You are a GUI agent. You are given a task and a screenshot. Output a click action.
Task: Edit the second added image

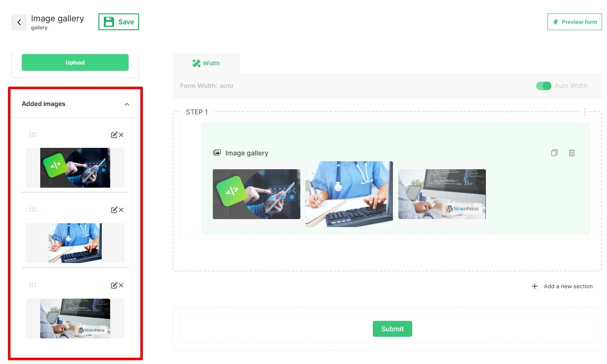coord(114,210)
